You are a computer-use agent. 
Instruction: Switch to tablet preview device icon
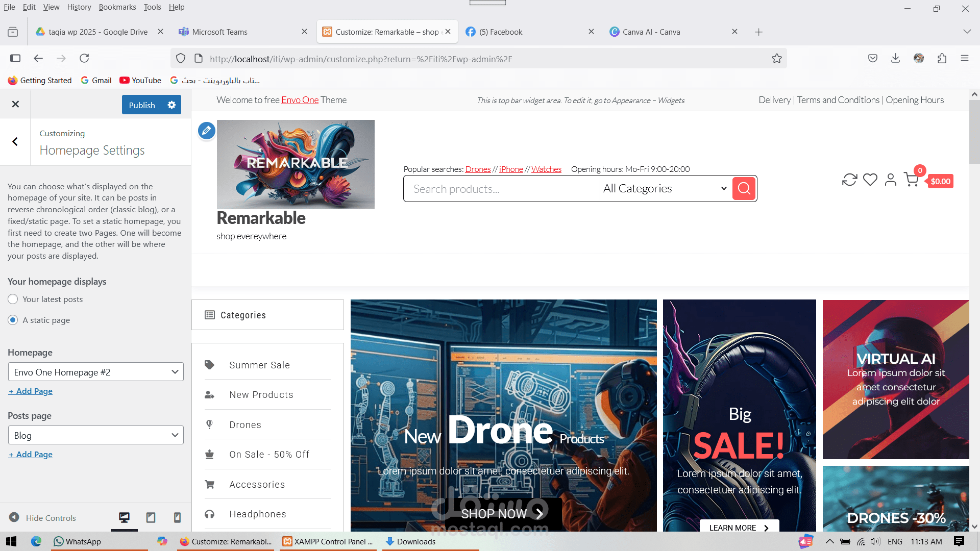[x=151, y=517]
